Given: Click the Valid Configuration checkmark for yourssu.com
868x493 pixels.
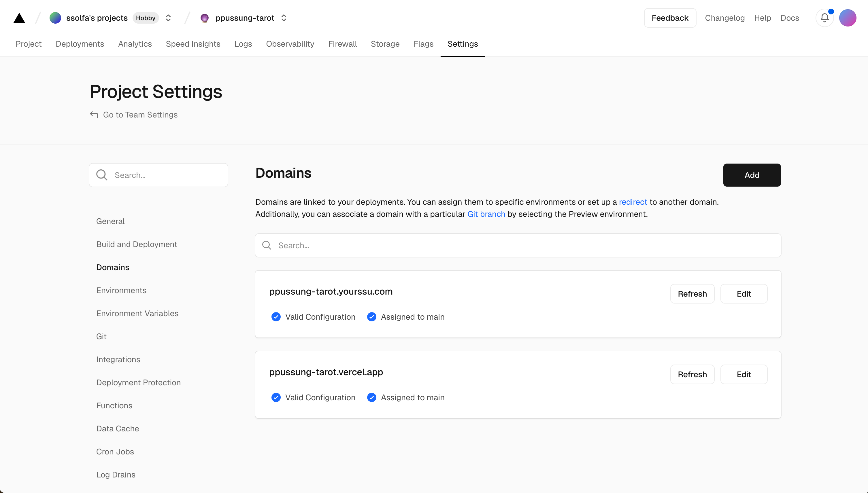Looking at the screenshot, I should click(276, 317).
